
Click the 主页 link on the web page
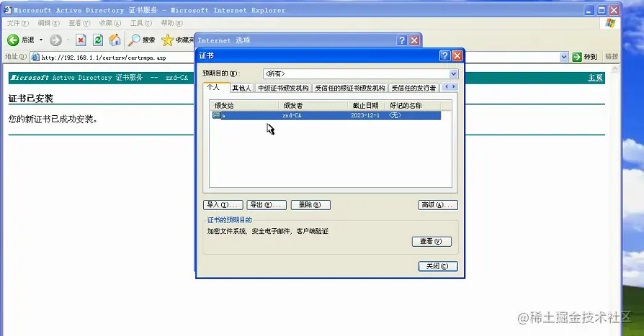click(x=595, y=78)
